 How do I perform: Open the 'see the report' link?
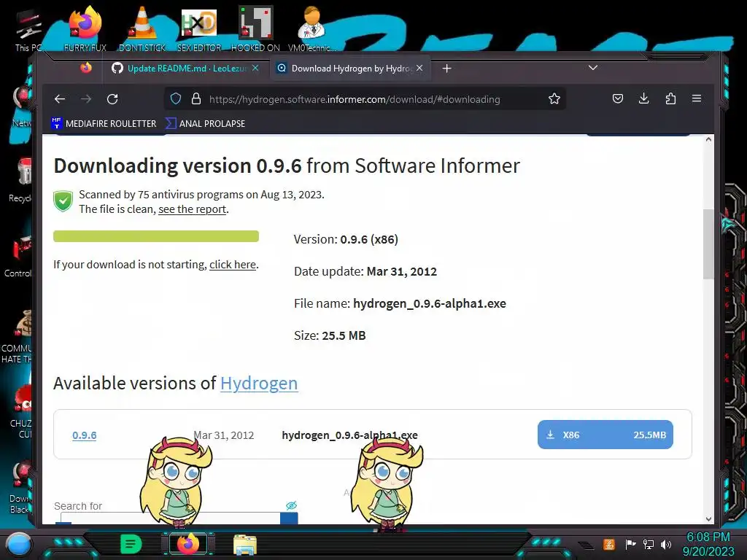pyautogui.click(x=192, y=209)
